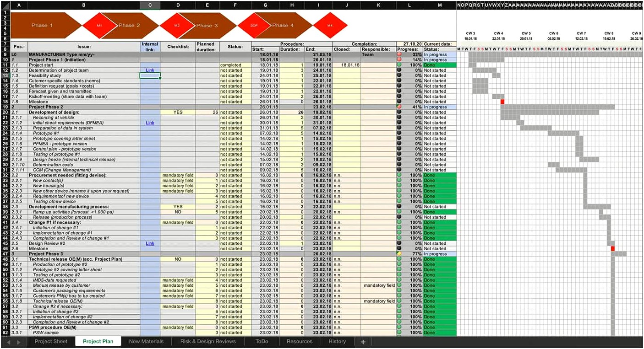Screen dimensions: 644x349
Task: Select the 'CCM (Change Management)' cell
Action: pos(84,170)
